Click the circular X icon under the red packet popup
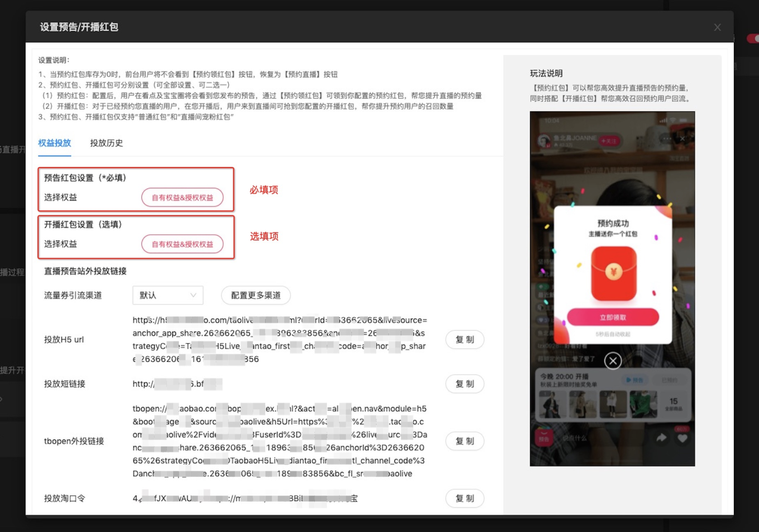The width and height of the screenshot is (759, 532). [x=613, y=361]
